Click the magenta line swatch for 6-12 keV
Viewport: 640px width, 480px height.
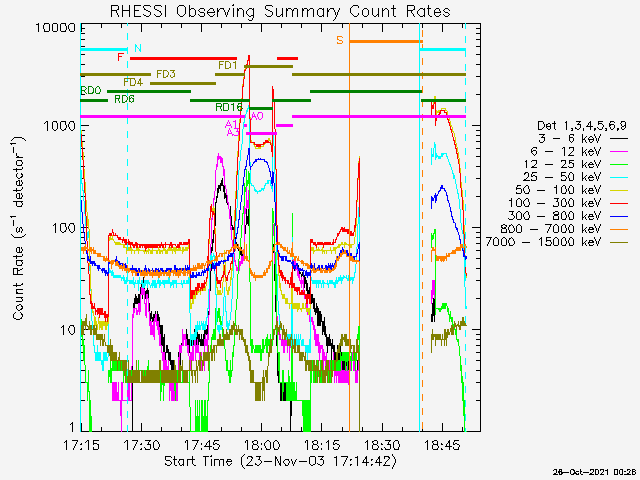(x=619, y=152)
